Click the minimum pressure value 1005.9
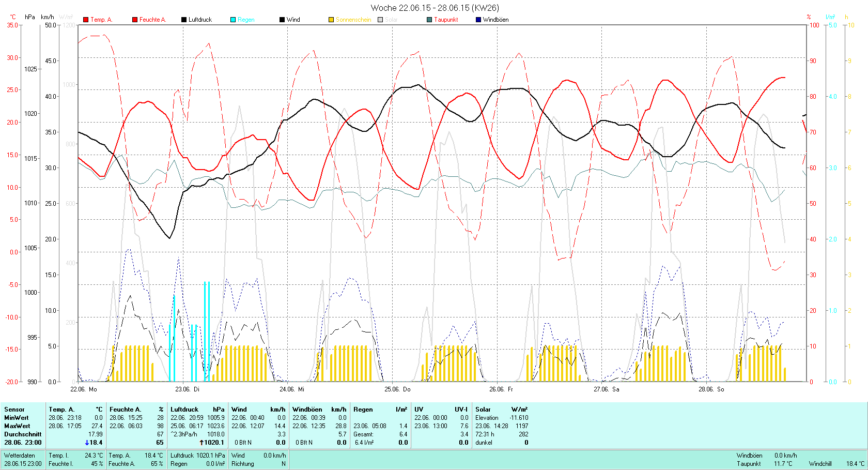This screenshot has width=868, height=470. click(x=216, y=418)
